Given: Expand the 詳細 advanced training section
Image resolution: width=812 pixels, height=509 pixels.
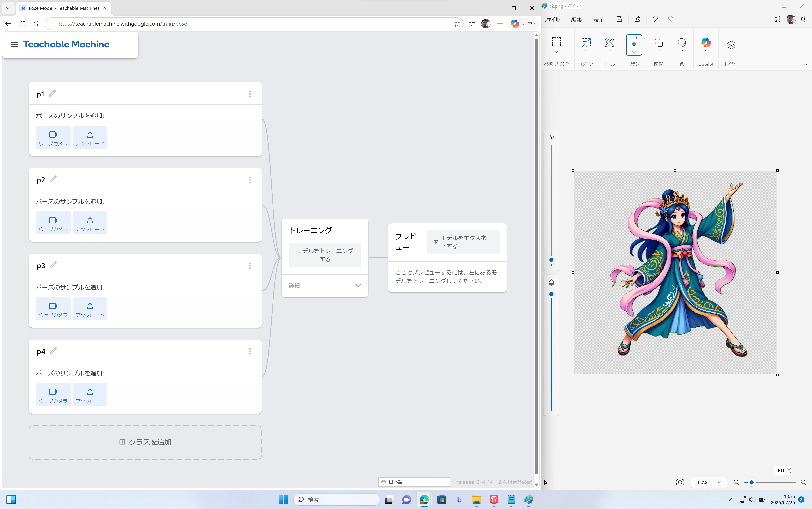Looking at the screenshot, I should coord(325,285).
